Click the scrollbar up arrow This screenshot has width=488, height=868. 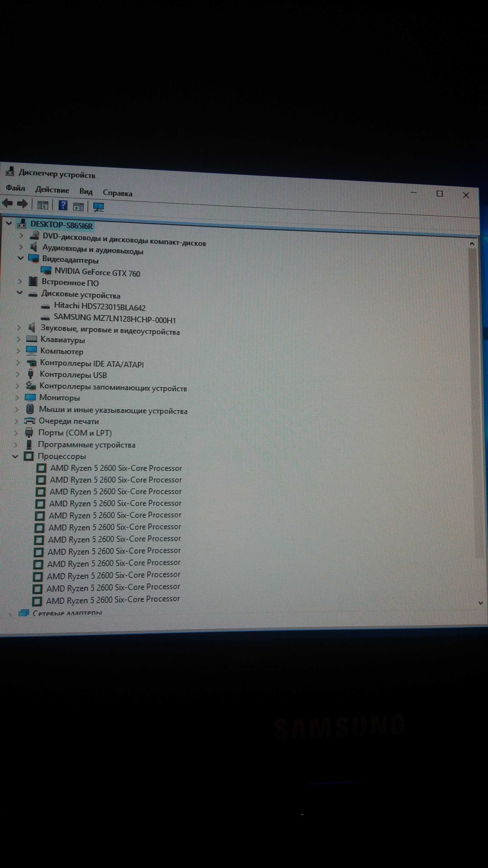coord(472,243)
